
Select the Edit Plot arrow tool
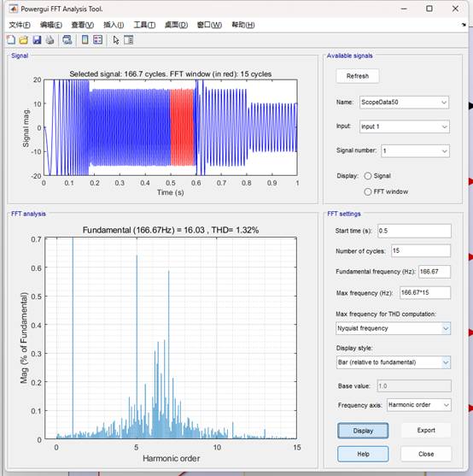click(x=116, y=40)
